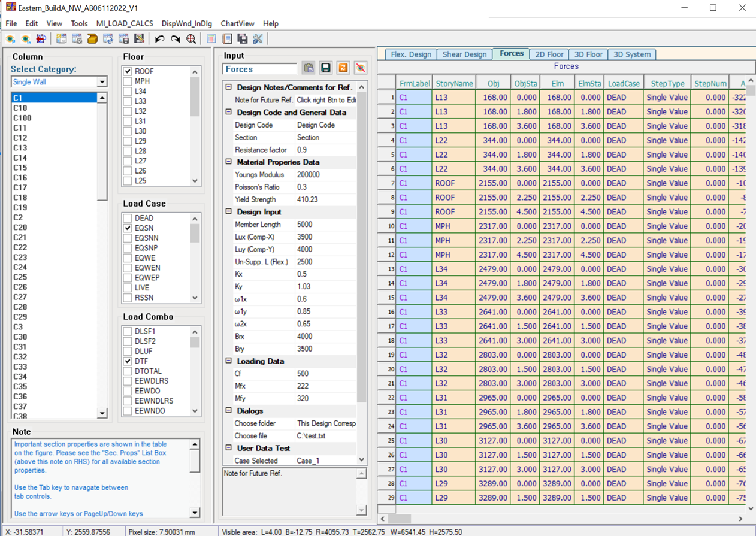Click the crossed-eye hide icon in Input panel
Image resolution: width=756 pixels, height=536 pixels.
coord(361,69)
